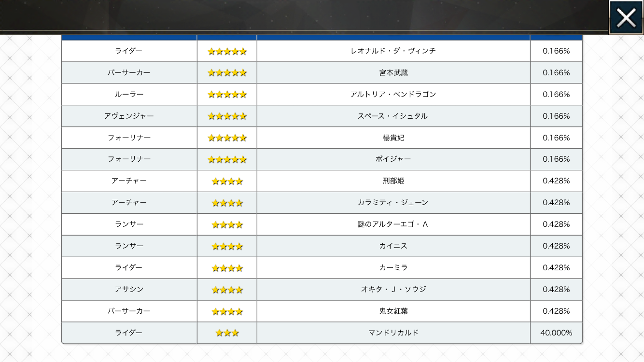The width and height of the screenshot is (644, 362).
Task: Click the 0.166% rate for 宮本武蔵
Action: point(556,72)
